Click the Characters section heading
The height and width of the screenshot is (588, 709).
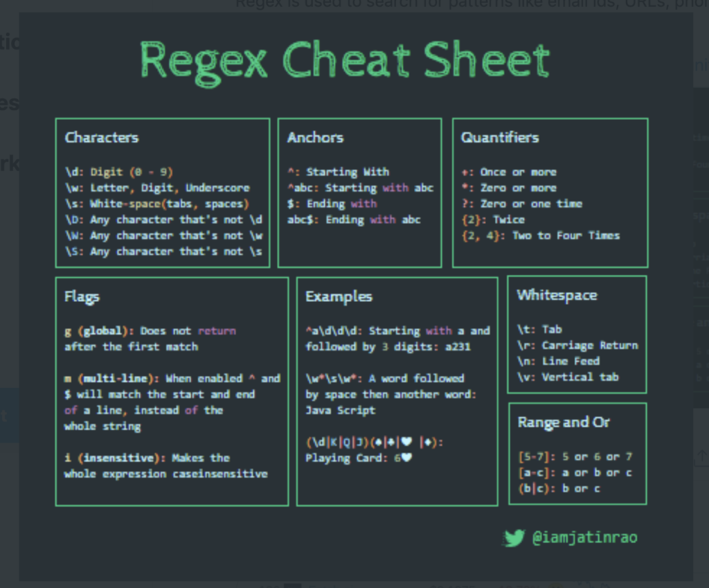(x=102, y=138)
